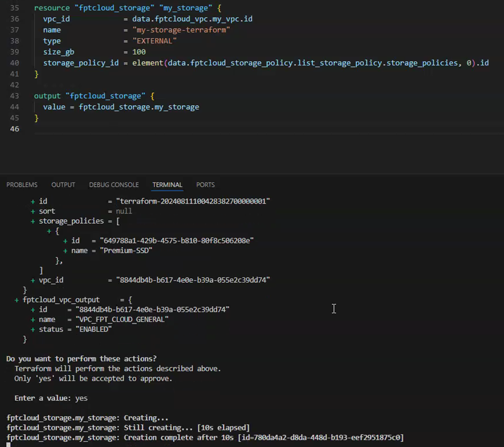Show the PORTS panel tab
Viewport: 504px width, 447px height.
point(205,185)
